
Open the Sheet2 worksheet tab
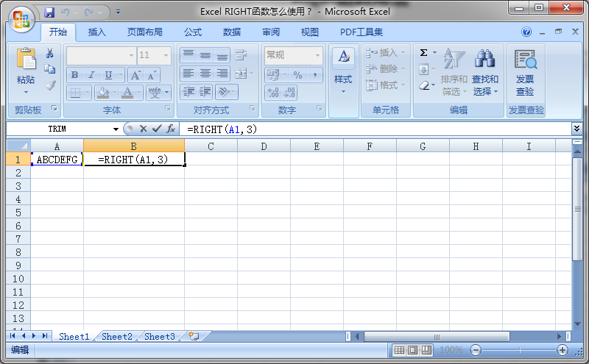(x=117, y=337)
